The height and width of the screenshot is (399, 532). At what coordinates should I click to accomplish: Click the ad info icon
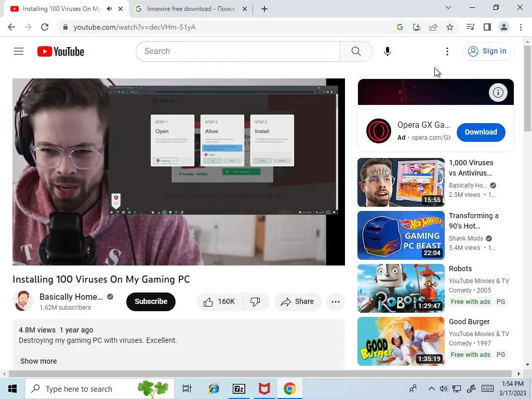[x=498, y=92]
